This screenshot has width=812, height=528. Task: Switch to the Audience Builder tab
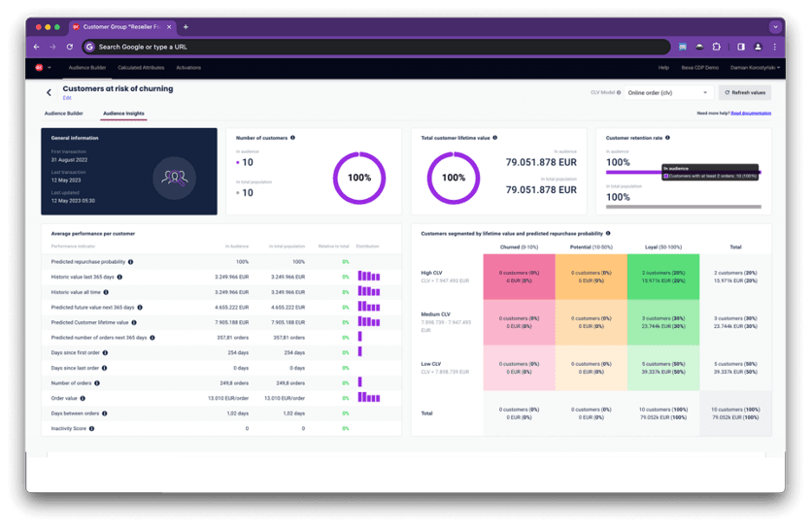(63, 114)
